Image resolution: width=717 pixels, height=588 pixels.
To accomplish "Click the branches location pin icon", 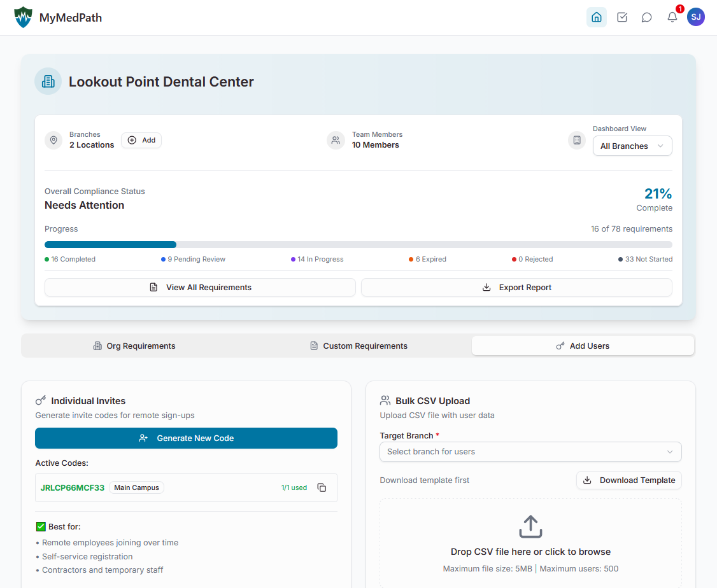I will pos(53,140).
